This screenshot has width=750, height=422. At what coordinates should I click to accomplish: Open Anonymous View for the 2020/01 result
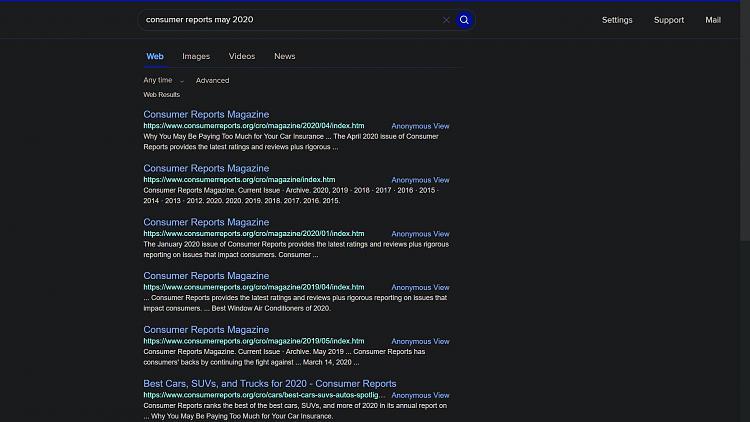click(420, 234)
